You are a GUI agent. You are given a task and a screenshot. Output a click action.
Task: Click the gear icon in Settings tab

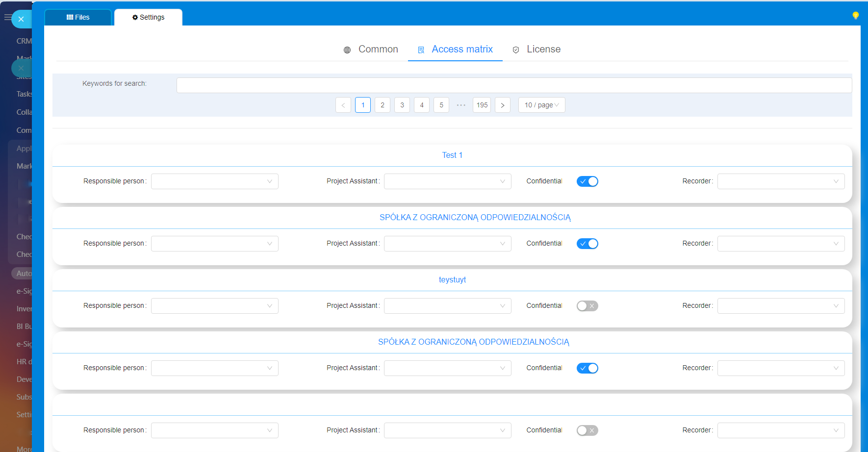point(135,17)
